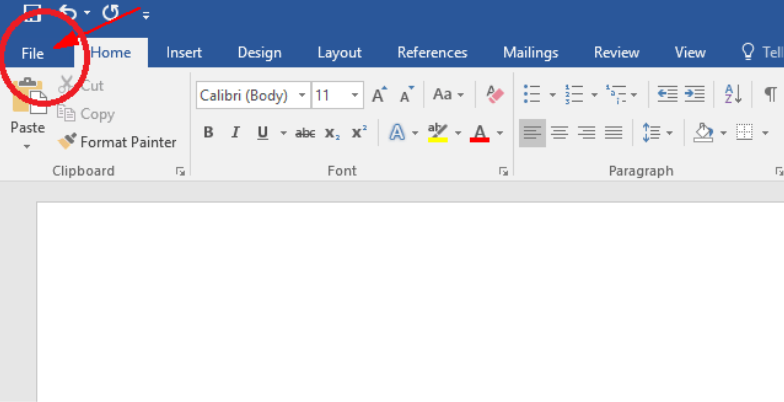
Task: Enable center text alignment
Action: tap(560, 132)
